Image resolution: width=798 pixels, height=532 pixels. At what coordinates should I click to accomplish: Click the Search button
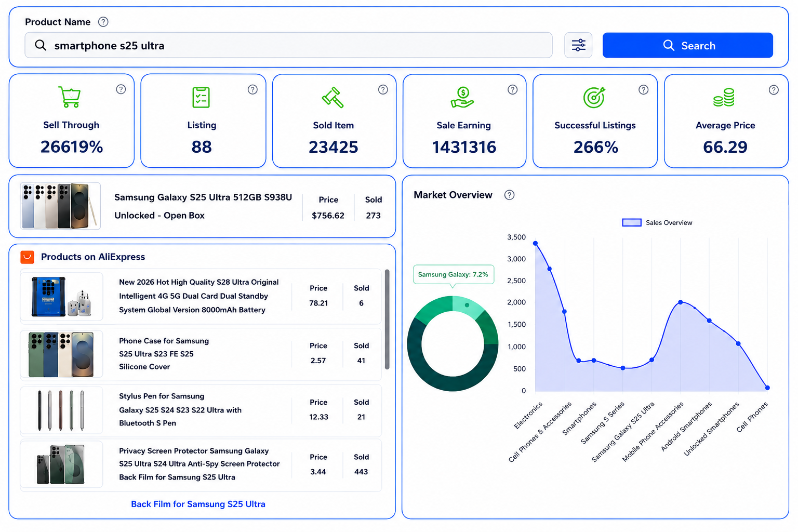point(687,45)
